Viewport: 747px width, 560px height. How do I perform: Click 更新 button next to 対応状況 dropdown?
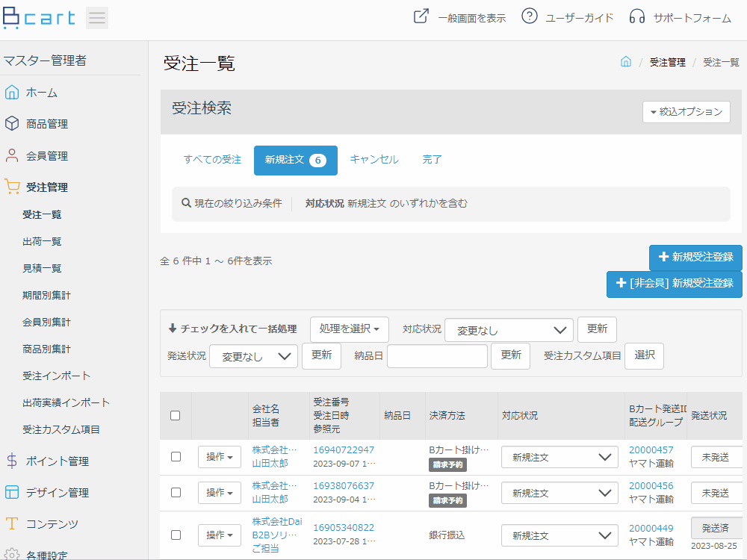[597, 329]
